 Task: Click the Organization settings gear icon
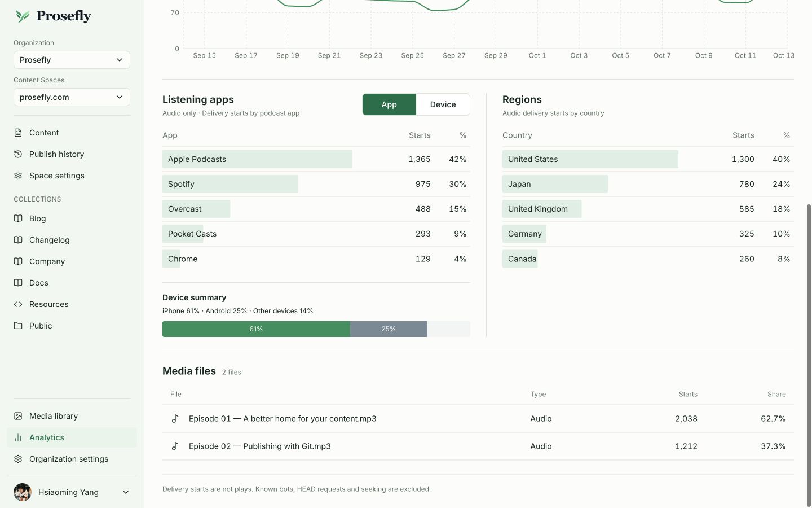pyautogui.click(x=18, y=459)
